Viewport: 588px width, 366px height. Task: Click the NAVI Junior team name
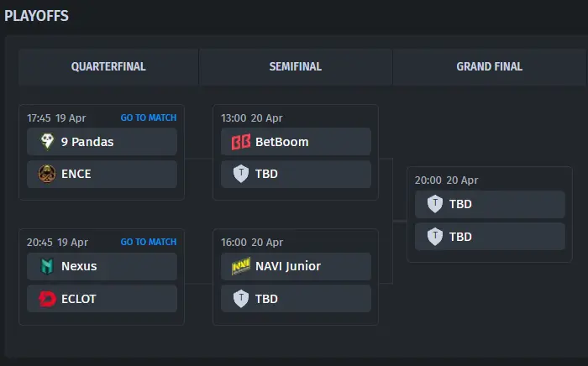(288, 266)
